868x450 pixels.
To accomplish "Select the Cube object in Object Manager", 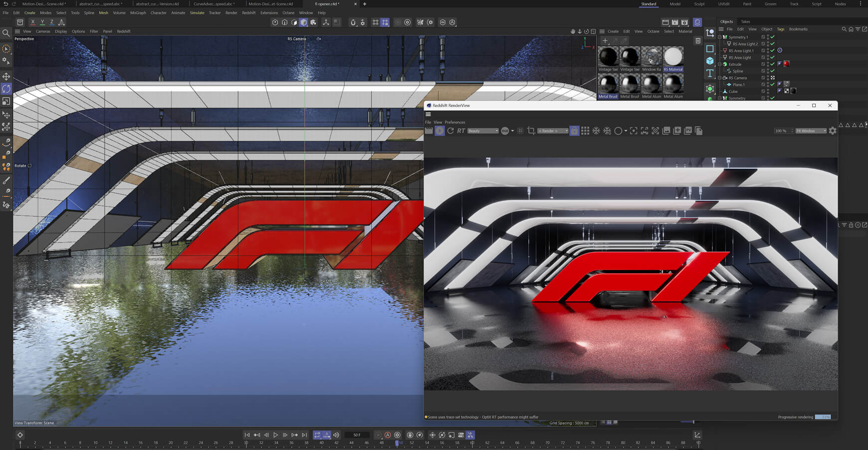I will [x=733, y=91].
